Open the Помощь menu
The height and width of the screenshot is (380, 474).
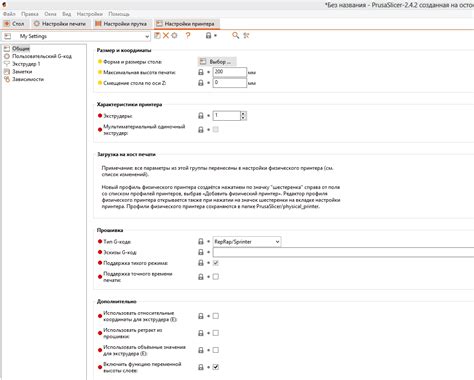(x=119, y=14)
